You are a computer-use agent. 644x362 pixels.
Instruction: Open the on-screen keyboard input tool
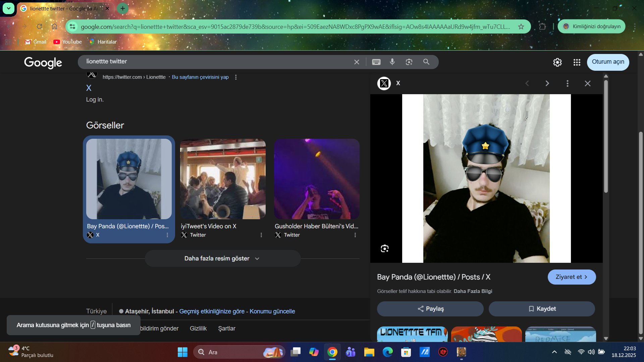coord(376,62)
